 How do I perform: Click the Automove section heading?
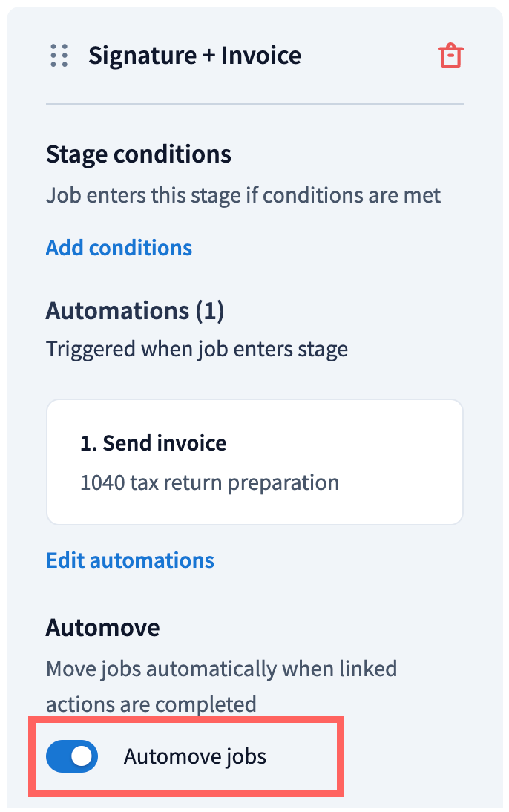point(102,628)
